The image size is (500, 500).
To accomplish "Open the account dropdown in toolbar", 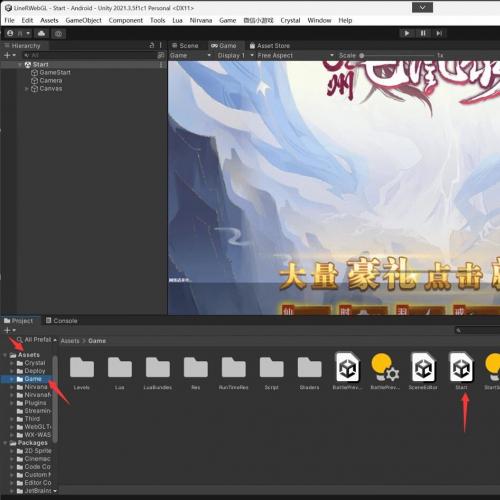I will (19, 33).
